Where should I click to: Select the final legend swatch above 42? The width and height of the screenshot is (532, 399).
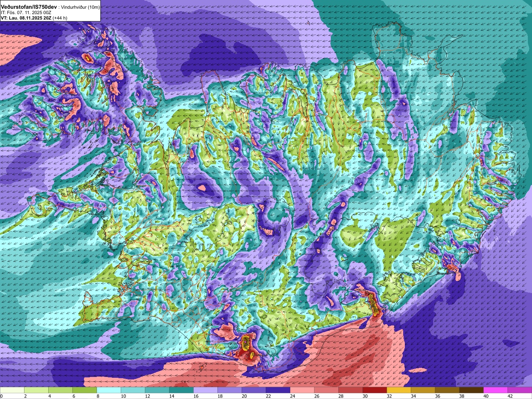tap(520, 390)
